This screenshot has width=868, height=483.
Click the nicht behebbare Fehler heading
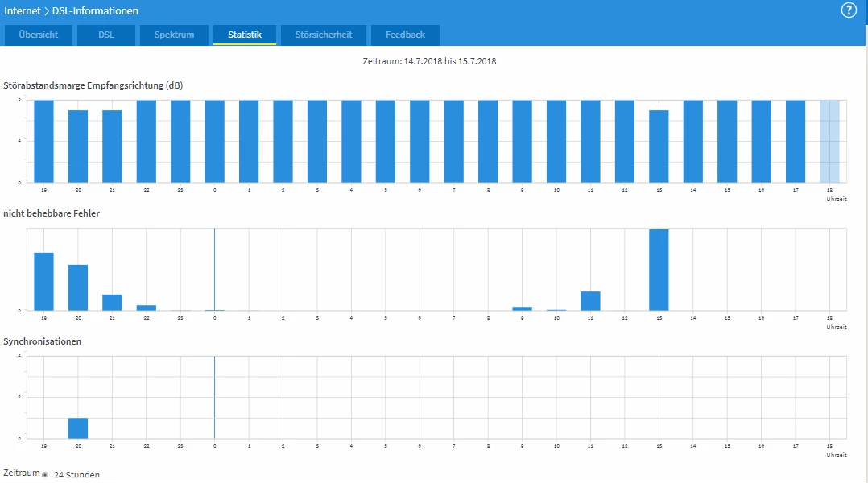coord(52,213)
